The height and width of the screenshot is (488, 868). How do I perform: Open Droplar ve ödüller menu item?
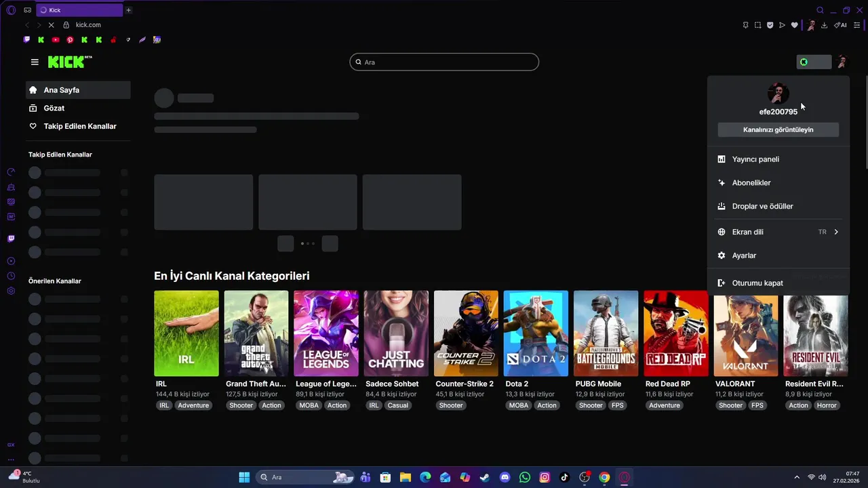click(x=778, y=206)
